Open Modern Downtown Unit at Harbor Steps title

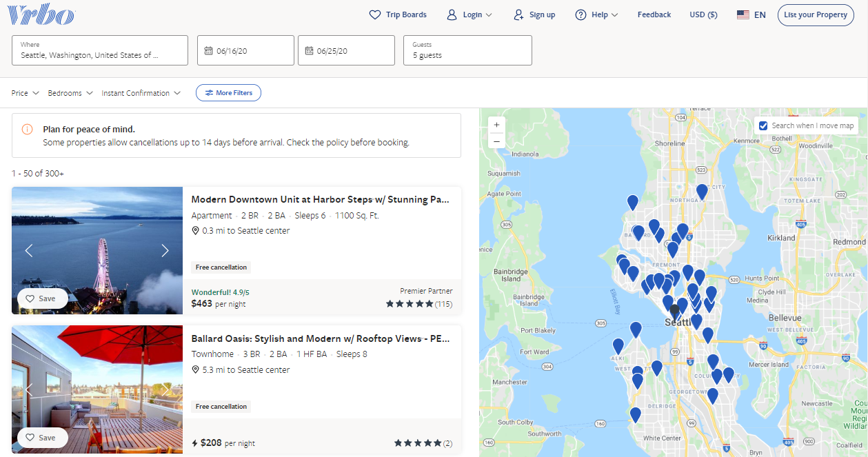coord(321,200)
